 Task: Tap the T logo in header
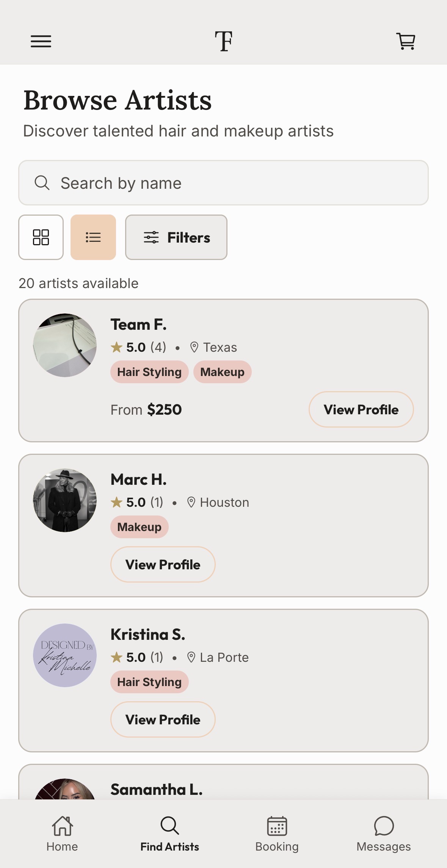pos(224,41)
